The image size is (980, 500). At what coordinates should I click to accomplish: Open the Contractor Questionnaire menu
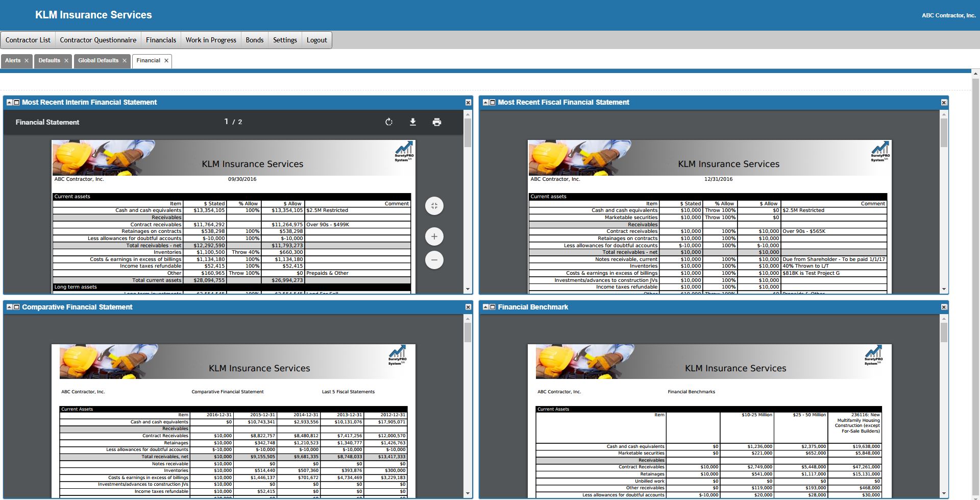pos(98,40)
